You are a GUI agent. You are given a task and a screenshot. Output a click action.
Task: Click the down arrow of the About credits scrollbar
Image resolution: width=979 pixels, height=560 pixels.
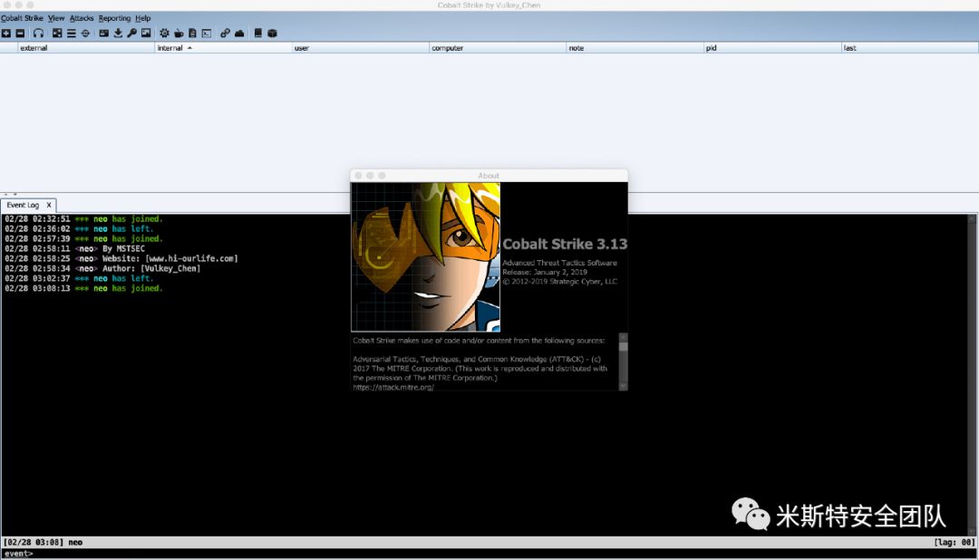click(623, 386)
